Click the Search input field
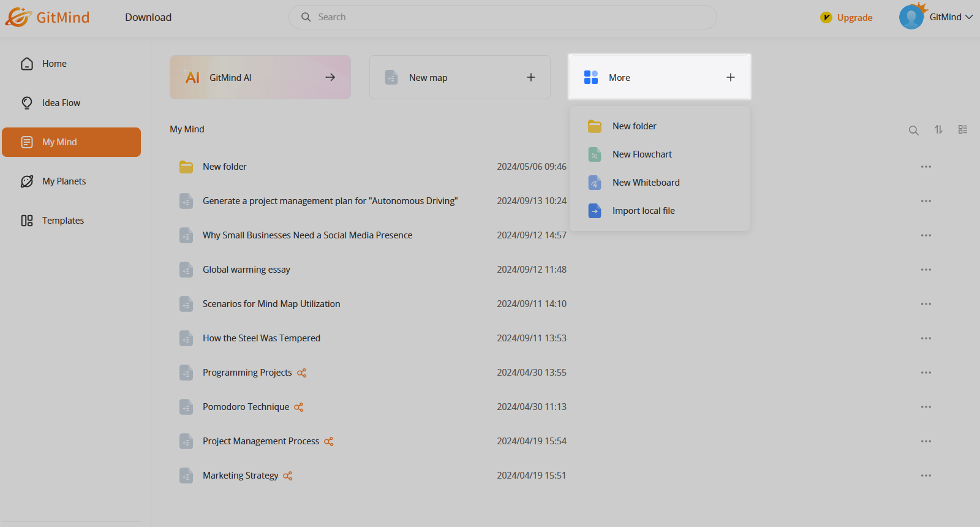Screen dimensions: 980x527 pyautogui.click(x=502, y=17)
